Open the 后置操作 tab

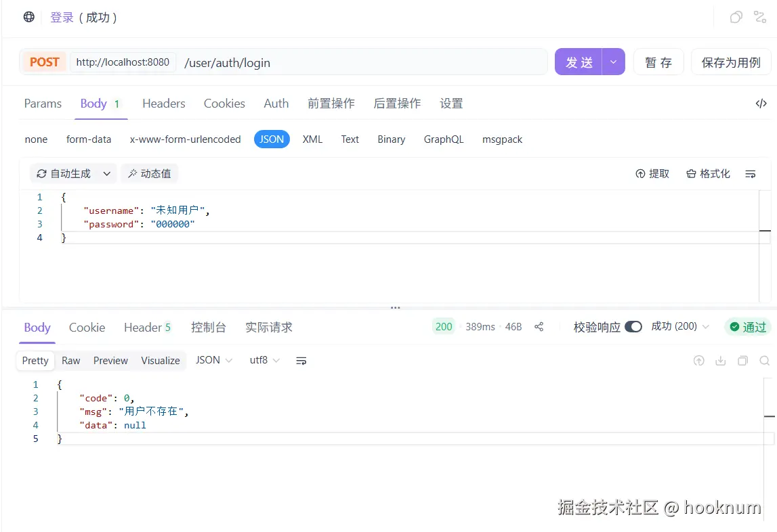point(397,104)
